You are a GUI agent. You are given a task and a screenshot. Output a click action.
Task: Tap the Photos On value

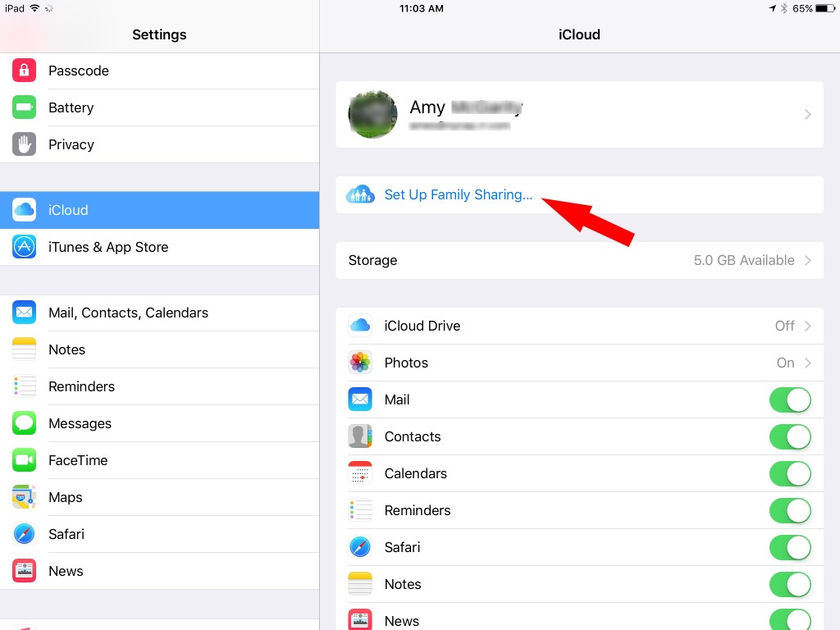click(785, 363)
